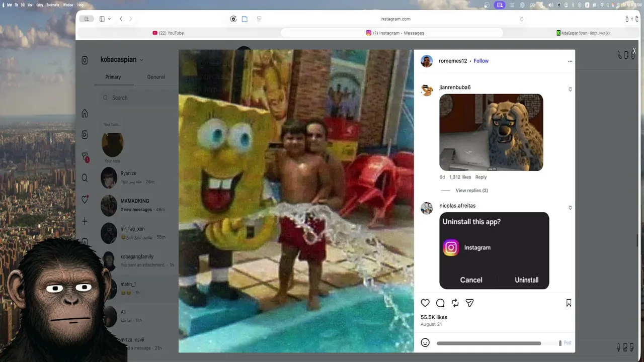Post the comment
Image resolution: width=644 pixels, height=362 pixels.
pyautogui.click(x=568, y=343)
